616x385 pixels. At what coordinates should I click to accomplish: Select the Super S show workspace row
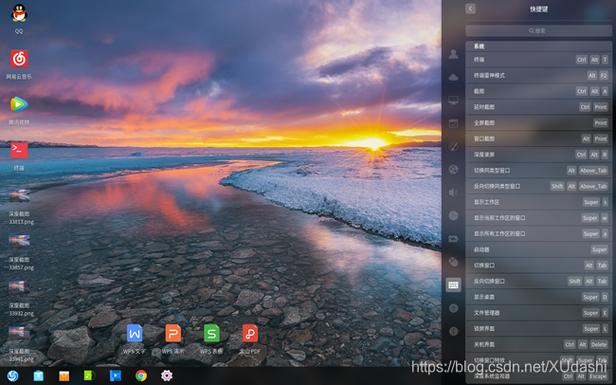(x=539, y=202)
